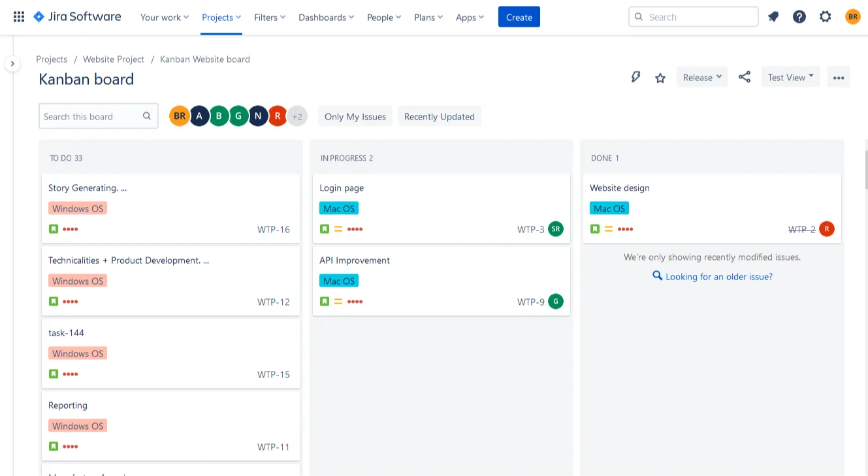This screenshot has width=868, height=476.
Task: Open the Jira settings gear icon
Action: pyautogui.click(x=825, y=16)
